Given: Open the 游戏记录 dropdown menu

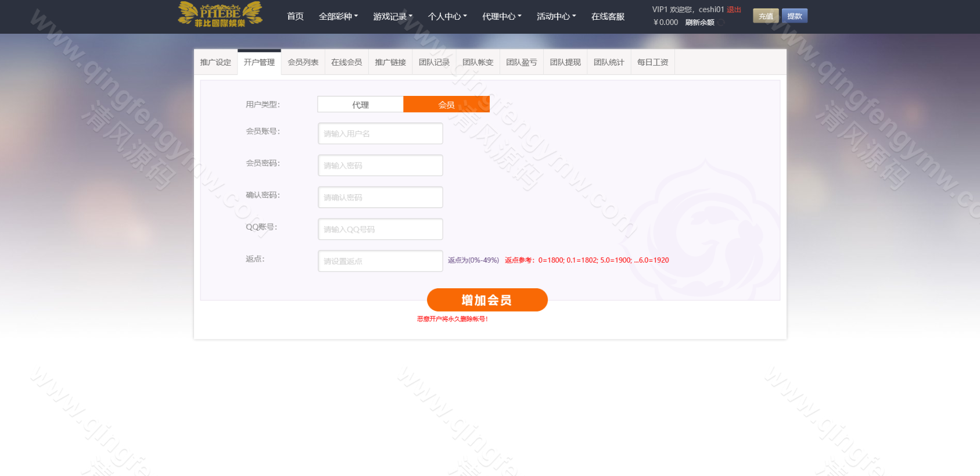Looking at the screenshot, I should click(393, 16).
